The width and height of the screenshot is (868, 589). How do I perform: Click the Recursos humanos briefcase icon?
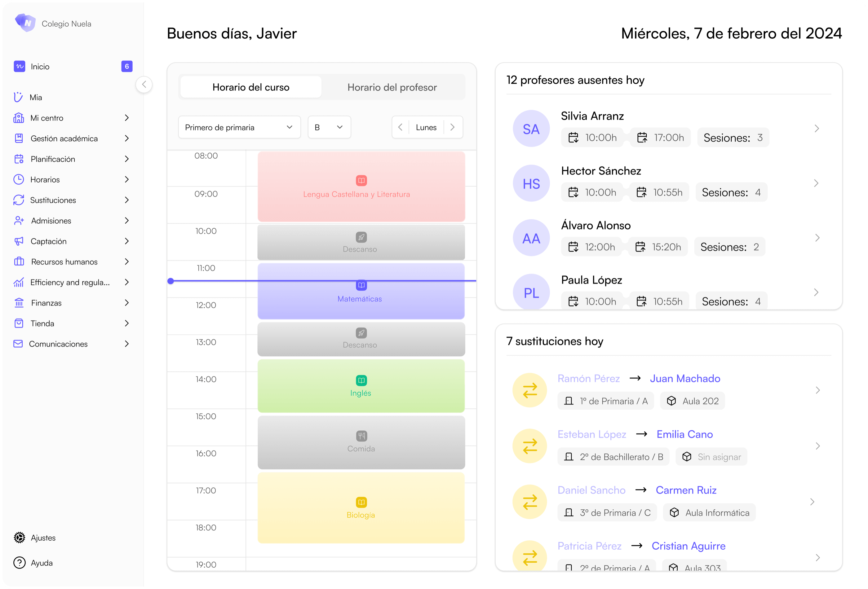pyautogui.click(x=19, y=262)
